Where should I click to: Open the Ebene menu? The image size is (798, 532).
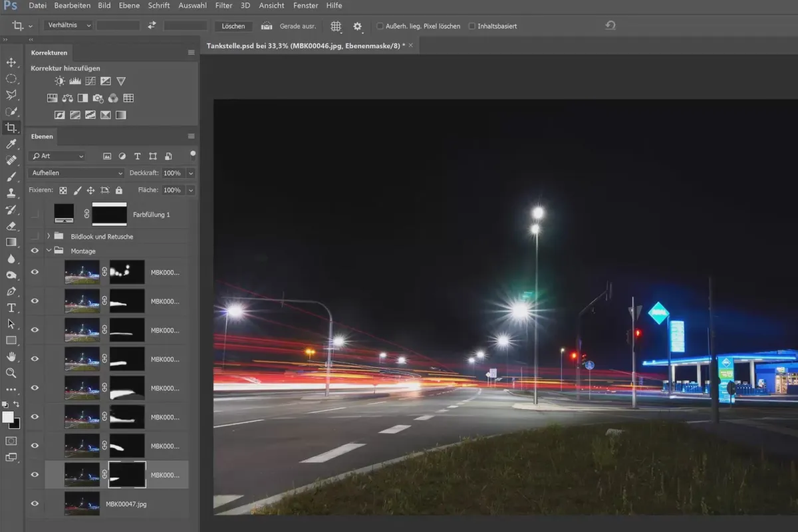click(x=129, y=6)
